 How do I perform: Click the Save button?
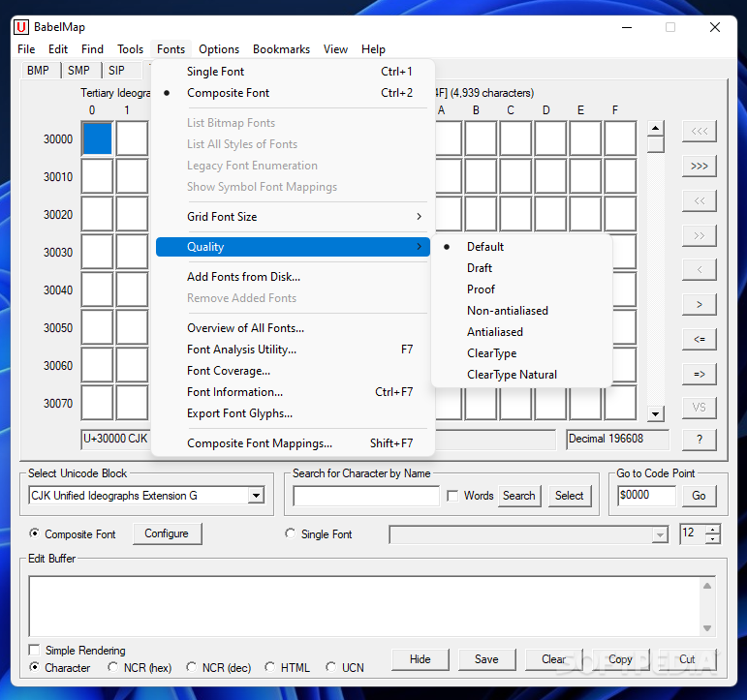(486, 659)
